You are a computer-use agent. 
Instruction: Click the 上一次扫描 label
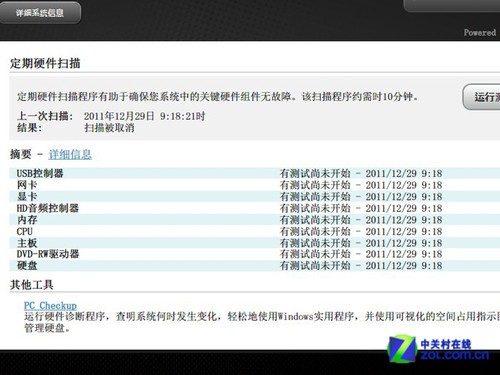click(45, 116)
